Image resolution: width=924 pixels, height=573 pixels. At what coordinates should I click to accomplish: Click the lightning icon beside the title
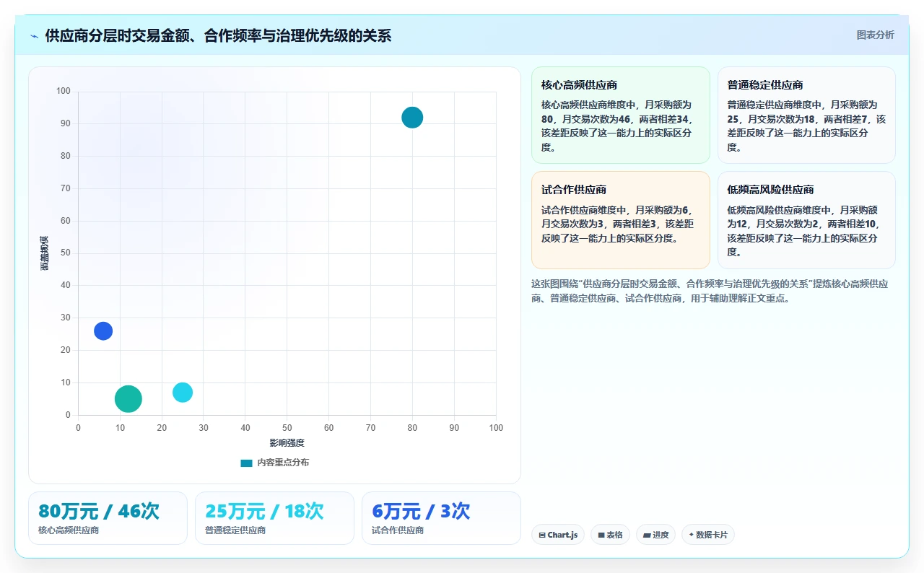[34, 36]
